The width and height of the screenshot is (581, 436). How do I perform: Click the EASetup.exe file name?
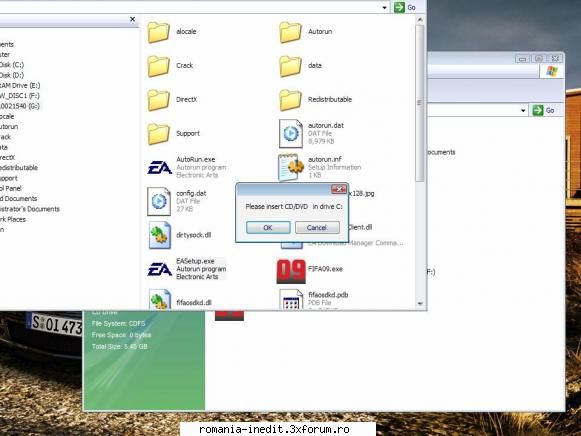pos(195,261)
